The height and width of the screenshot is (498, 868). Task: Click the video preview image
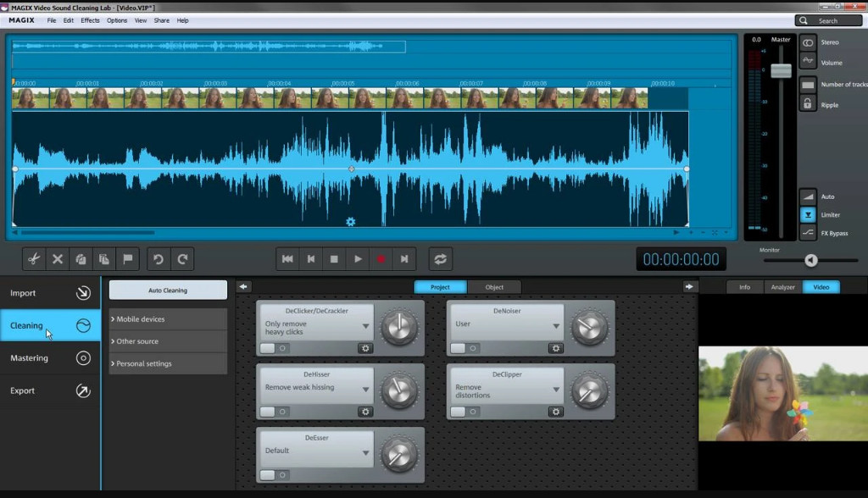783,394
